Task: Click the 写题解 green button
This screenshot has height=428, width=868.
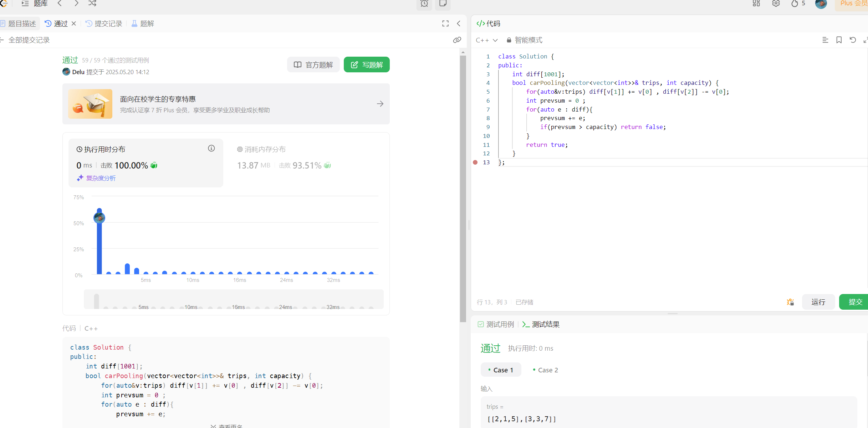Action: click(x=367, y=65)
